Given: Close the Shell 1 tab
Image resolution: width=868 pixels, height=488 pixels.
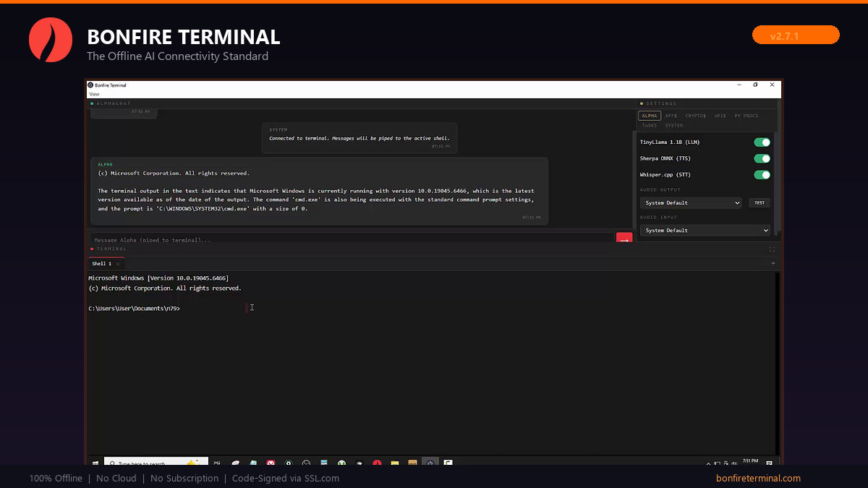Looking at the screenshot, I should [x=118, y=264].
